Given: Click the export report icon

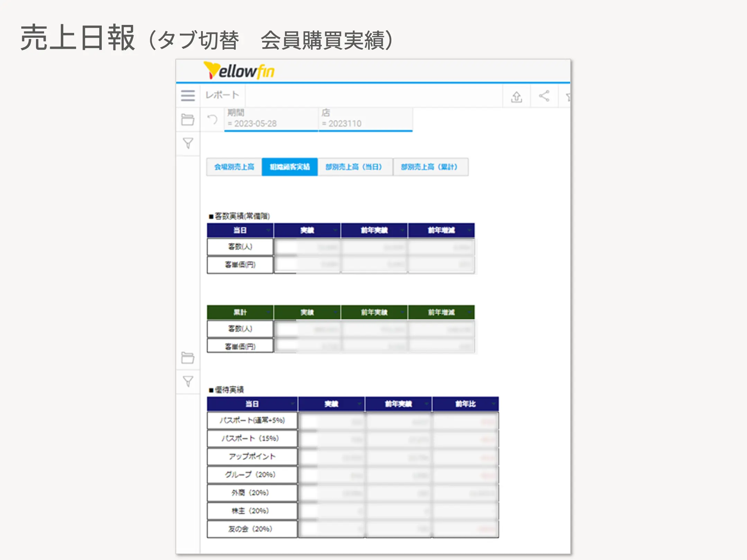Looking at the screenshot, I should (516, 97).
